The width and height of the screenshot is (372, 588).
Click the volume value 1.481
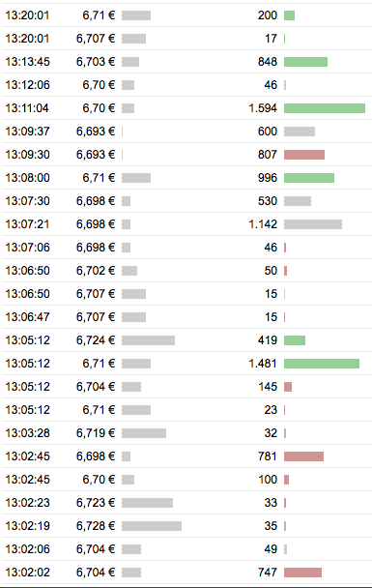click(263, 364)
